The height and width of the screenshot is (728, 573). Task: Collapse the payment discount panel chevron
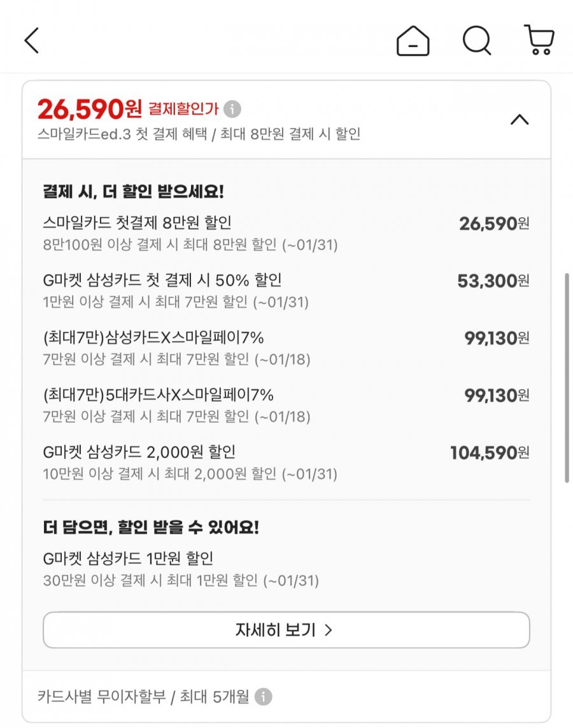(x=520, y=120)
